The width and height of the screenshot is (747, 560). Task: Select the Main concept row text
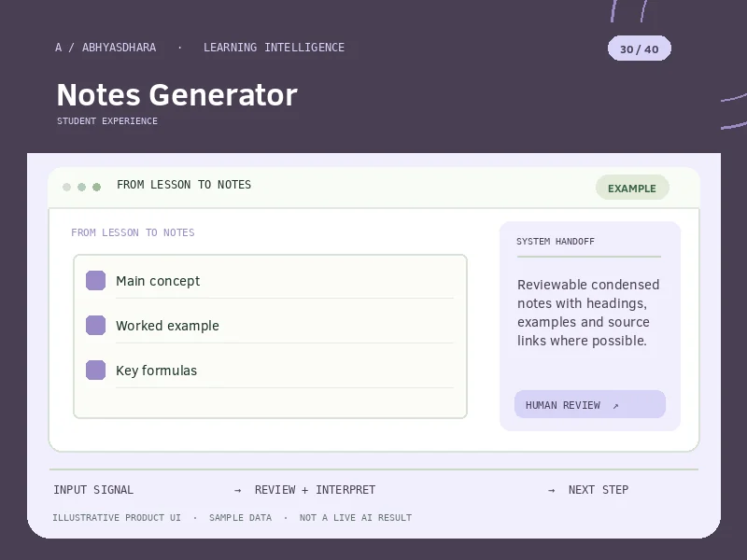pyautogui.click(x=158, y=281)
